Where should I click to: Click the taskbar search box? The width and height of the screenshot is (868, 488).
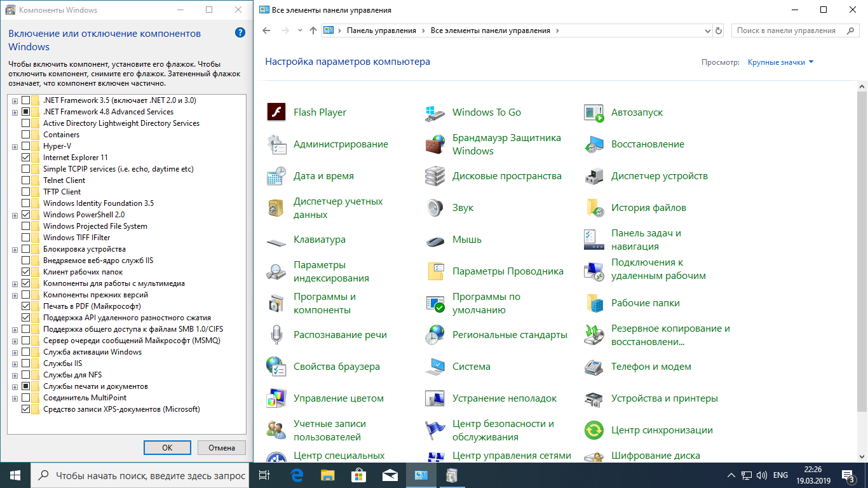click(x=140, y=475)
